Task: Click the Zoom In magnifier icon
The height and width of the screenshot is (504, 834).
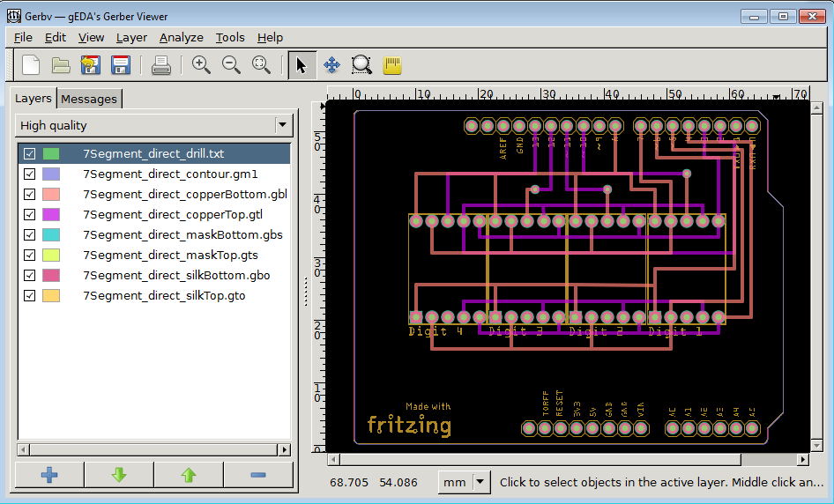Action: pyautogui.click(x=201, y=65)
